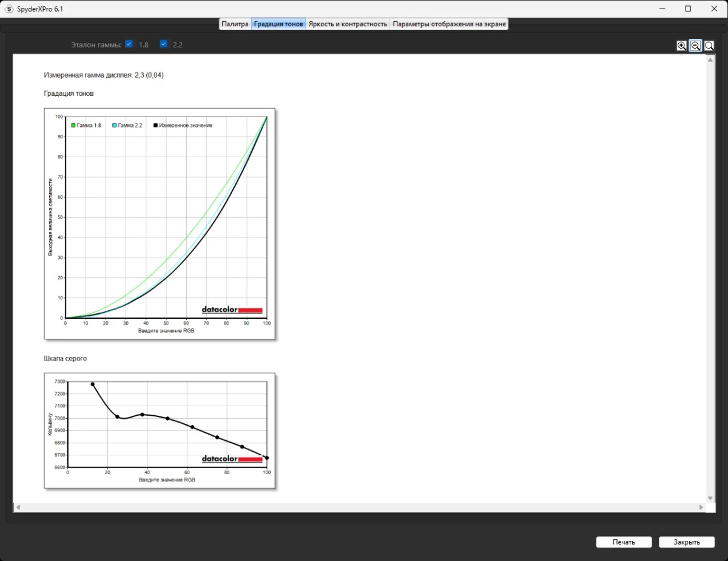The image size is (728, 561).
Task: Click the zoom in magnifier icon
Action: [x=682, y=46]
